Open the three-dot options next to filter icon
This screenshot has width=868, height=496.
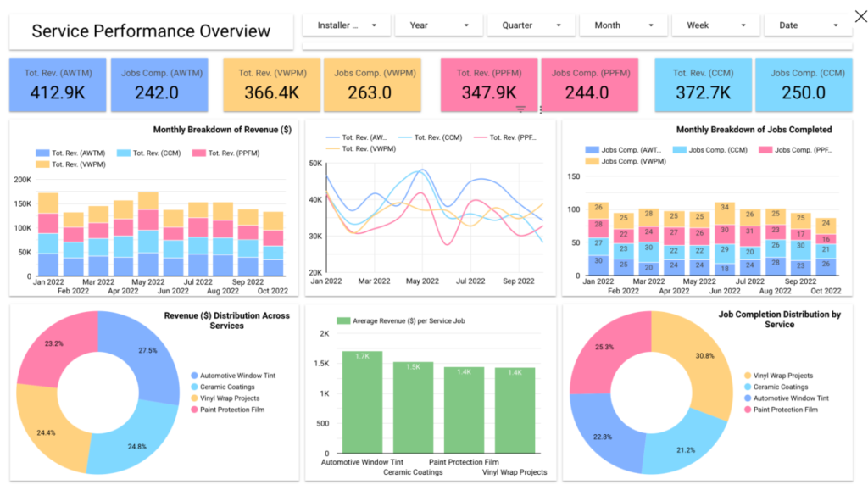(540, 109)
